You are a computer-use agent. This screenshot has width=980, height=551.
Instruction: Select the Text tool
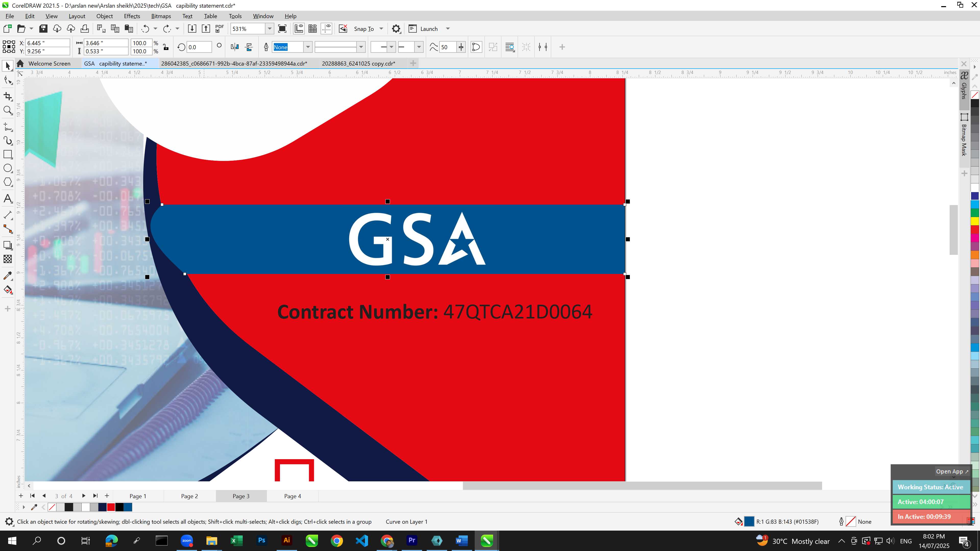tap(8, 198)
